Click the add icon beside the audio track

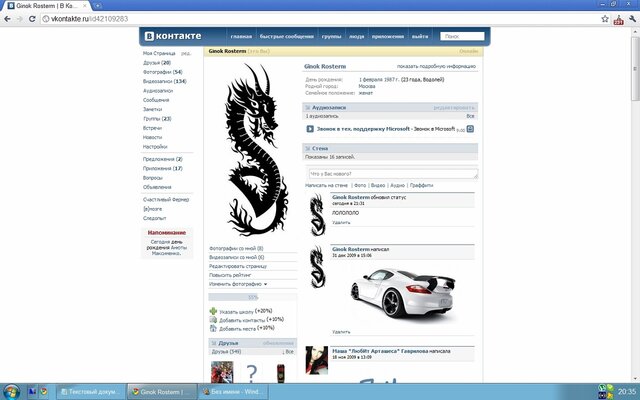pyautogui.click(x=470, y=129)
